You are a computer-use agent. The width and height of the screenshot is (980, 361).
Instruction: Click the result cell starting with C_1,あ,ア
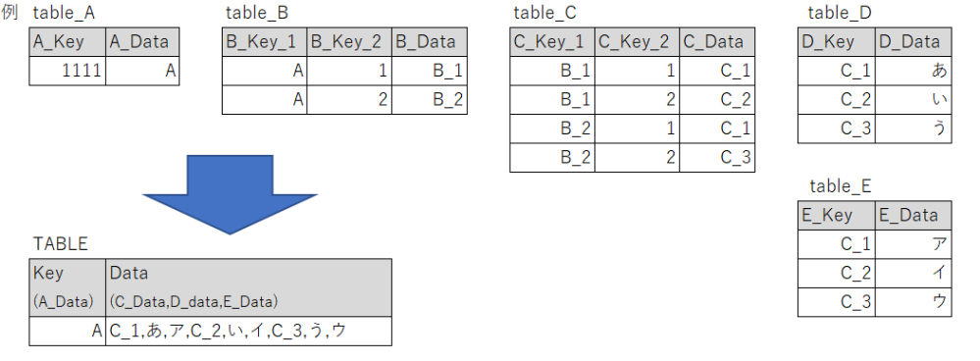(x=249, y=331)
